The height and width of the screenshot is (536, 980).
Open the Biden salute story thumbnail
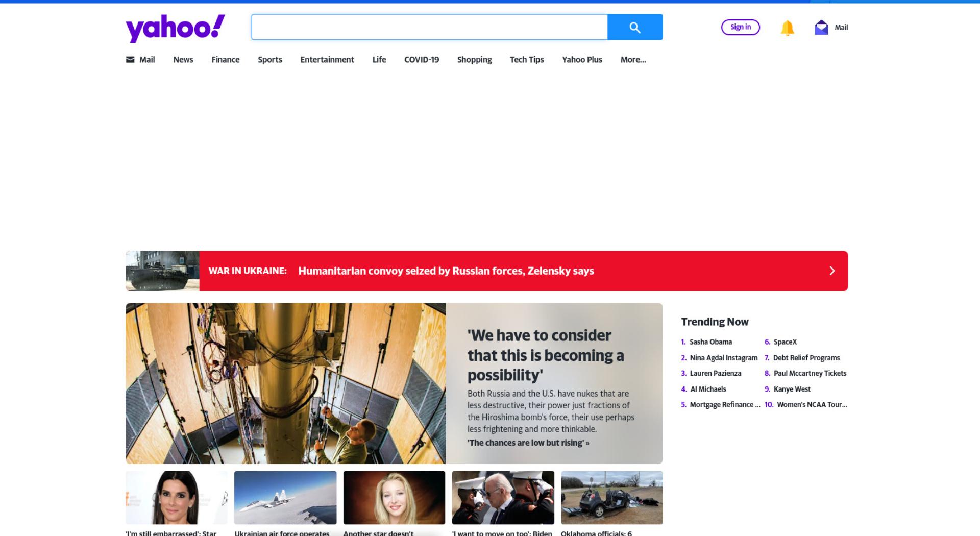(x=503, y=498)
